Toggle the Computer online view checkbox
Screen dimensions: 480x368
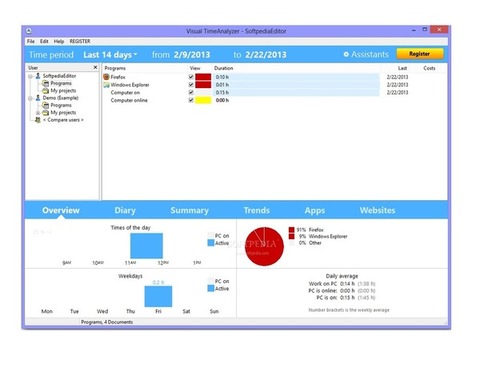191,100
